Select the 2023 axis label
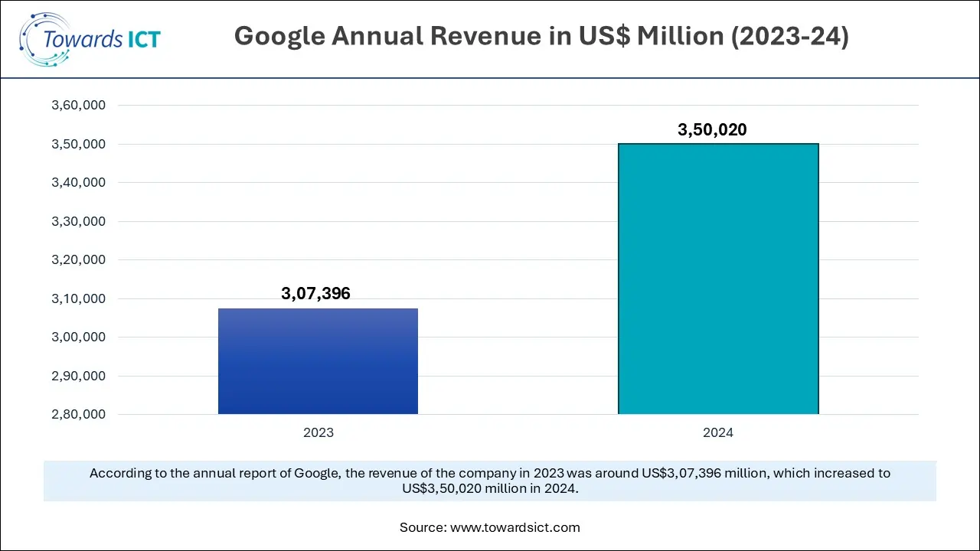 click(x=318, y=432)
